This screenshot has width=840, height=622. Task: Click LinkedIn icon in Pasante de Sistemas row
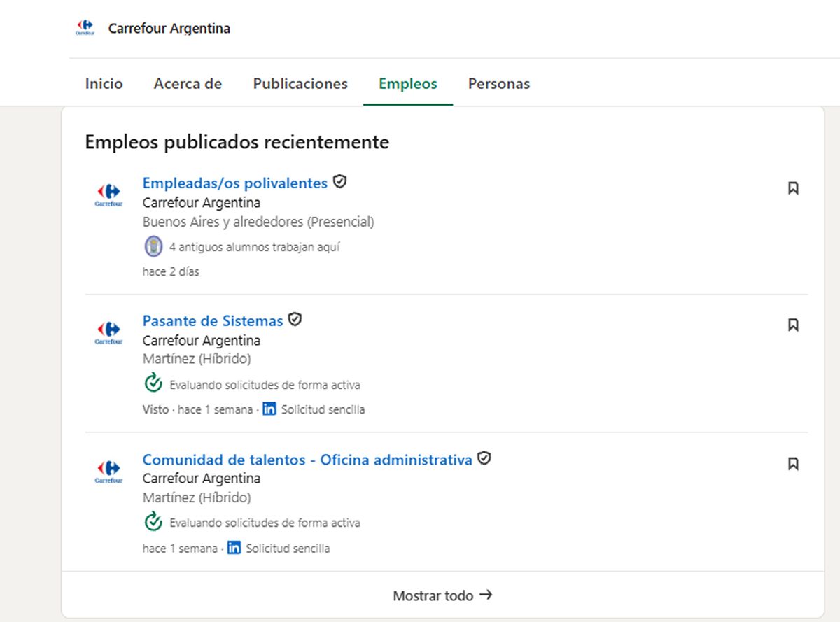click(269, 409)
